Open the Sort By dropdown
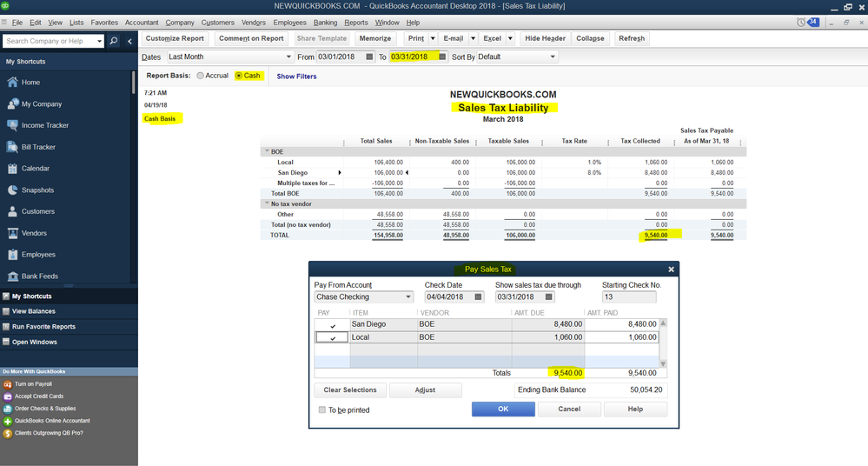The width and height of the screenshot is (868, 466). pyautogui.click(x=552, y=57)
